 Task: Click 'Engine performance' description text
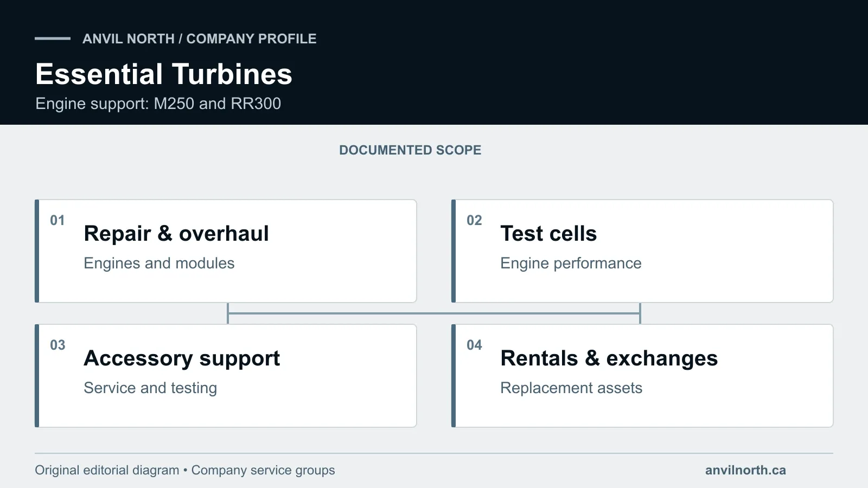pyautogui.click(x=571, y=264)
